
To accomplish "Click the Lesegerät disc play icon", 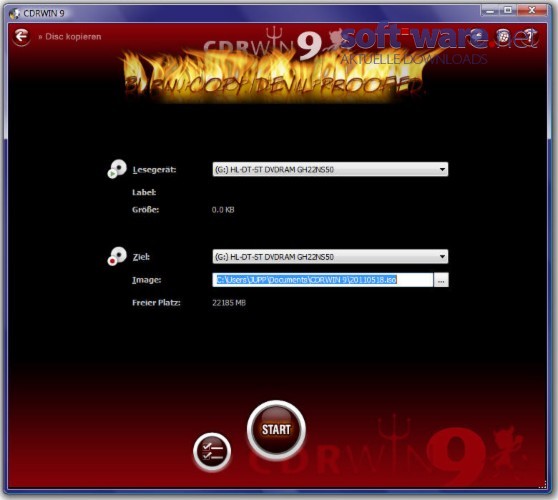I will click(x=117, y=169).
